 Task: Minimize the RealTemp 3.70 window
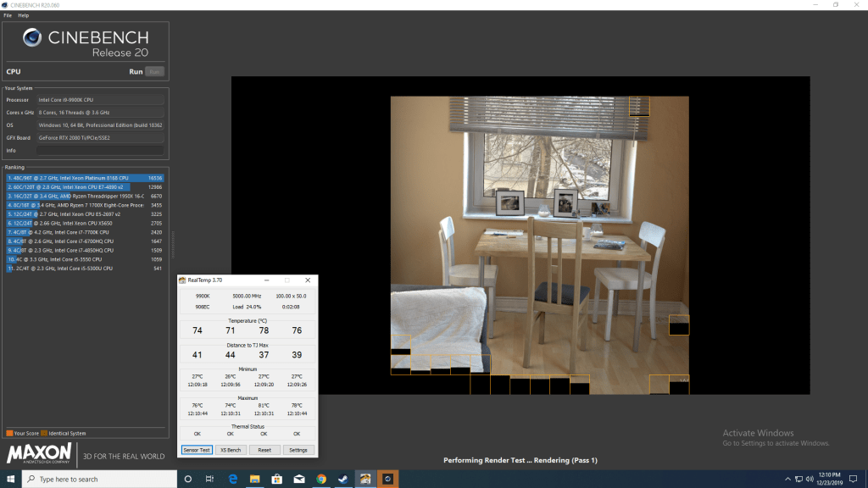(266, 280)
